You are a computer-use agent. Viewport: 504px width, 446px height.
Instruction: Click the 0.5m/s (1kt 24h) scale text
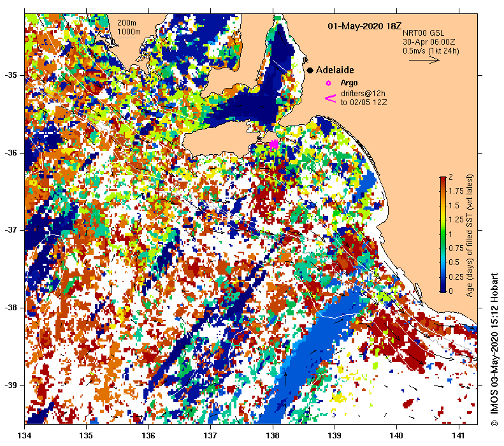[x=431, y=50]
